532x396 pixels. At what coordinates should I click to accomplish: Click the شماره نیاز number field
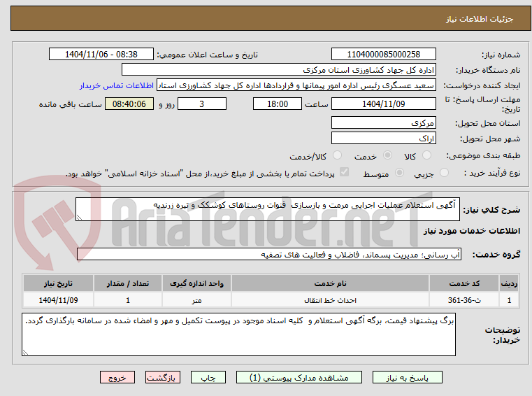point(383,54)
